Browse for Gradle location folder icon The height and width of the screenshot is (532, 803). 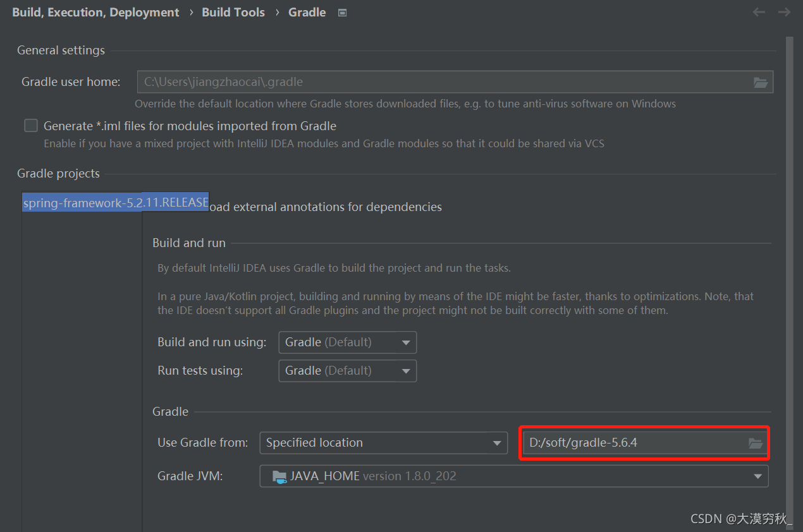755,443
